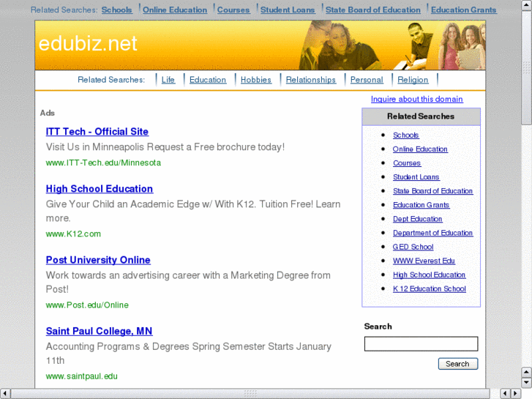Open the High School Education ad headline
Screen dimensions: 532x399
coord(100,189)
